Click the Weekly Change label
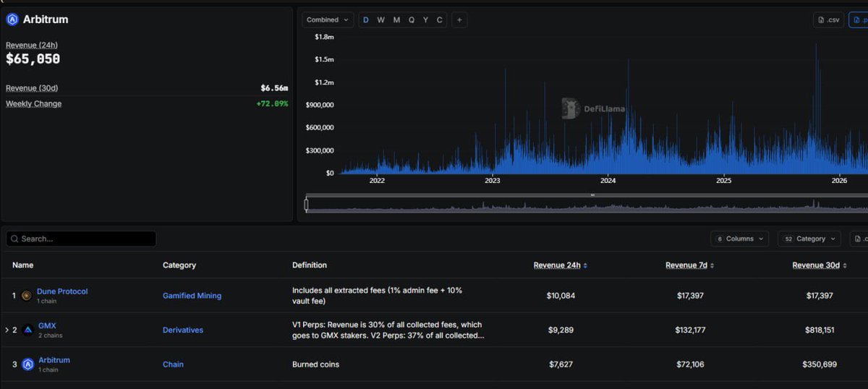This screenshot has width=868, height=389. pos(33,103)
